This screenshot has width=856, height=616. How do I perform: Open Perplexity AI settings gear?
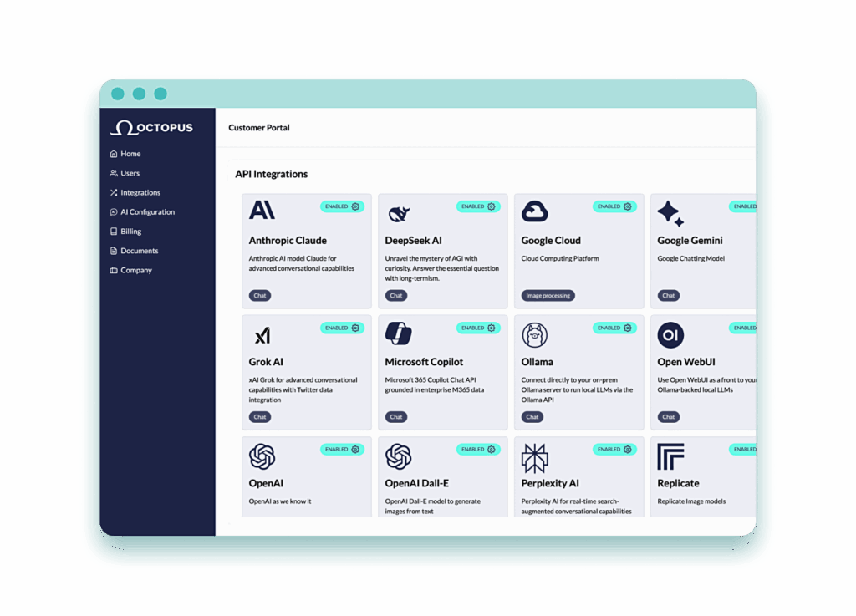tap(628, 450)
